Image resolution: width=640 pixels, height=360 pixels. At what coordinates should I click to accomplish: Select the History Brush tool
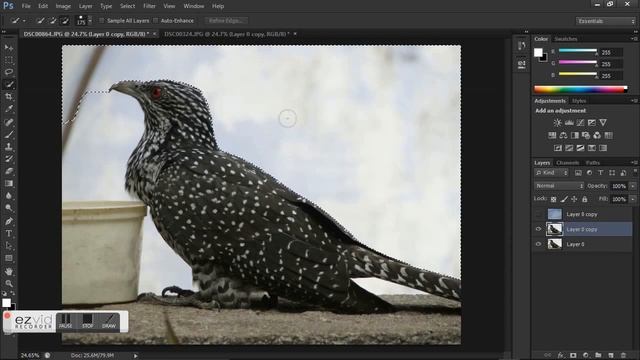click(9, 159)
